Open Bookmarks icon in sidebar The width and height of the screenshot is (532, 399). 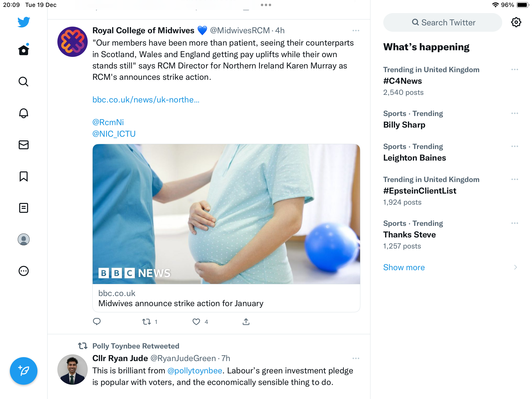24,176
